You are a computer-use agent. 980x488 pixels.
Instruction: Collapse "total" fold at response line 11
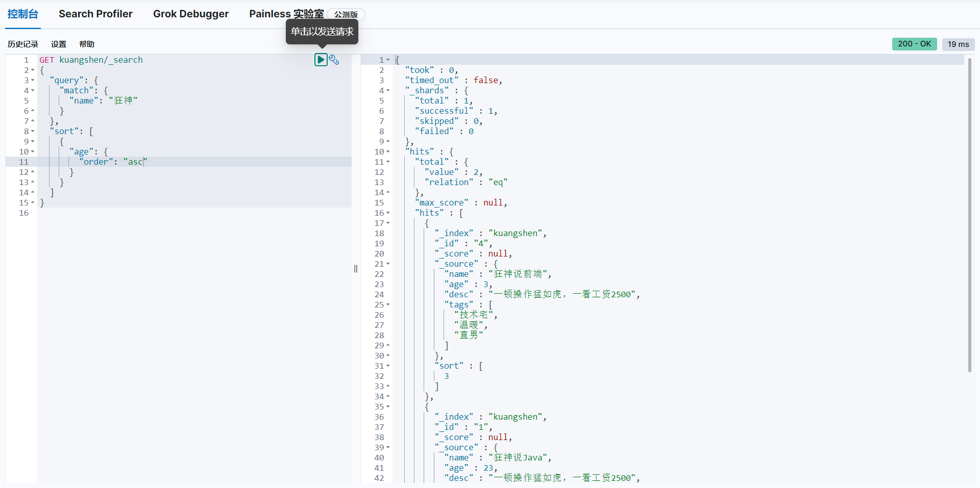click(x=388, y=162)
